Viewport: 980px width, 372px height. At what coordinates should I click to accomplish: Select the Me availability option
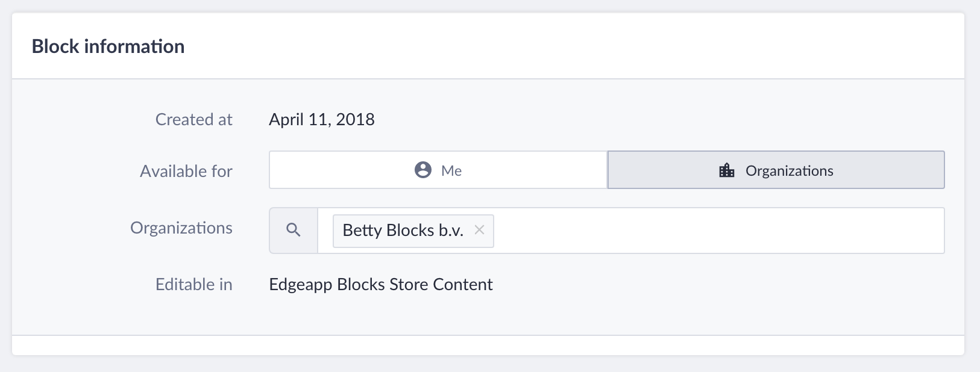[438, 170]
